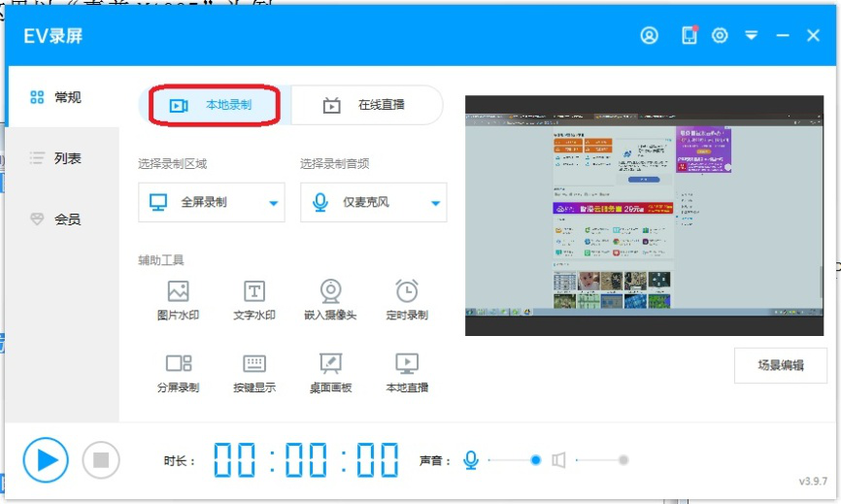
Task: Open the 分屏录制 split screen tool
Action: (x=178, y=373)
